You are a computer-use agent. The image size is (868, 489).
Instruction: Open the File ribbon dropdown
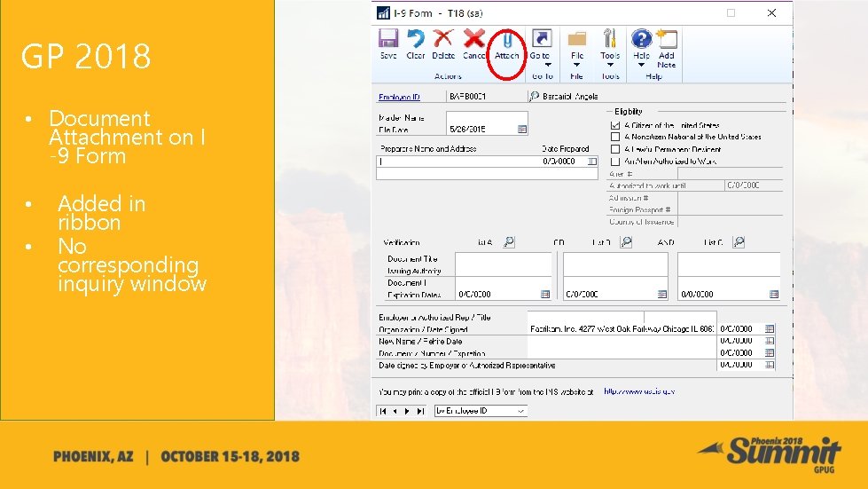[577, 49]
